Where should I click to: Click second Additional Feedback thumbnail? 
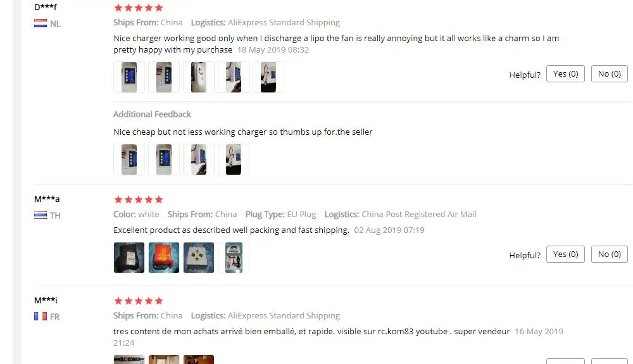pos(163,160)
